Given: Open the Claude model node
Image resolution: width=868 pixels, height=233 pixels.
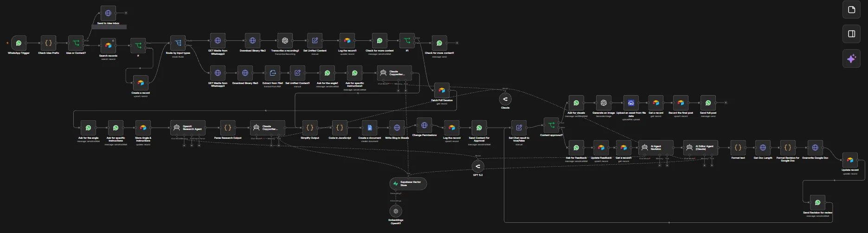Looking at the screenshot, I should click(x=505, y=98).
